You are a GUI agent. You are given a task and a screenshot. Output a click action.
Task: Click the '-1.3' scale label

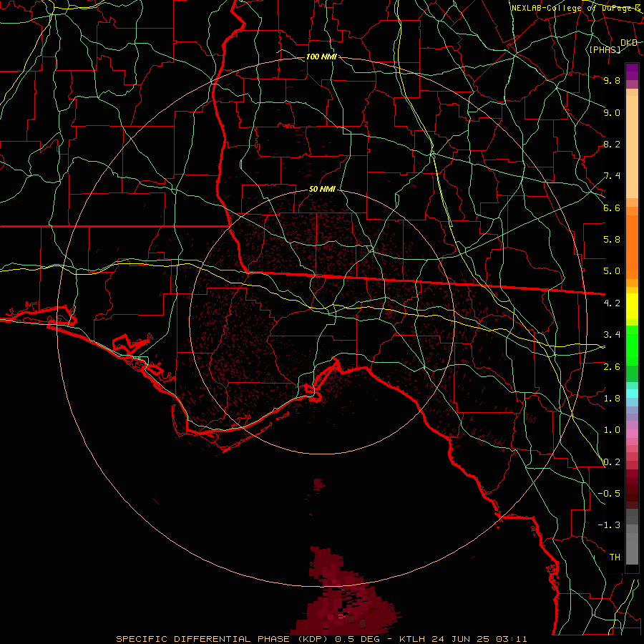coord(609,525)
